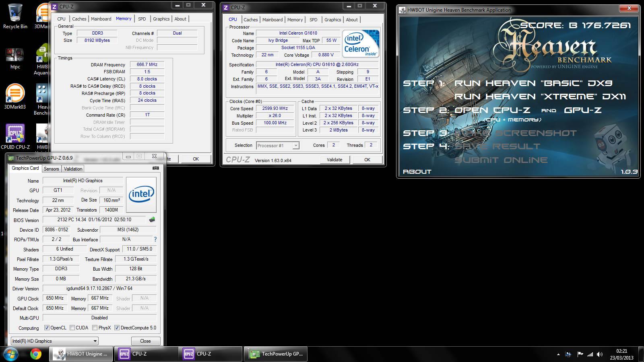644x362 pixels.
Task: Select the Intel Celeron G1610 name field
Action: (298, 33)
